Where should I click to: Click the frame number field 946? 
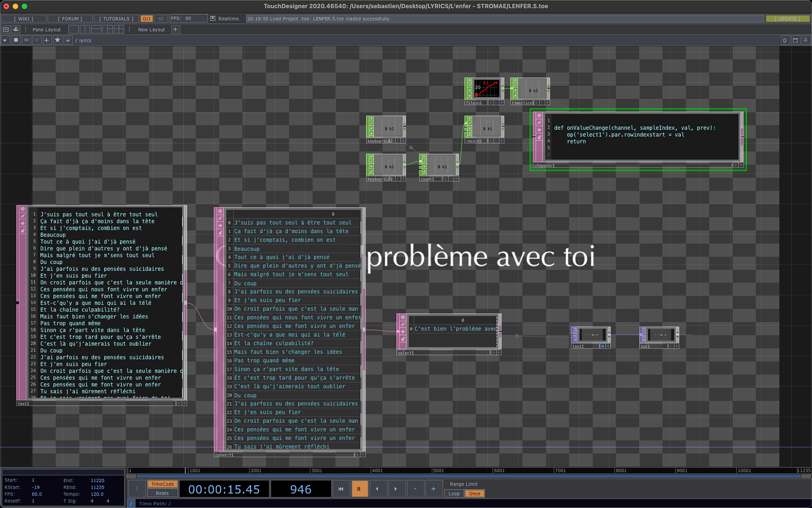coord(301,489)
